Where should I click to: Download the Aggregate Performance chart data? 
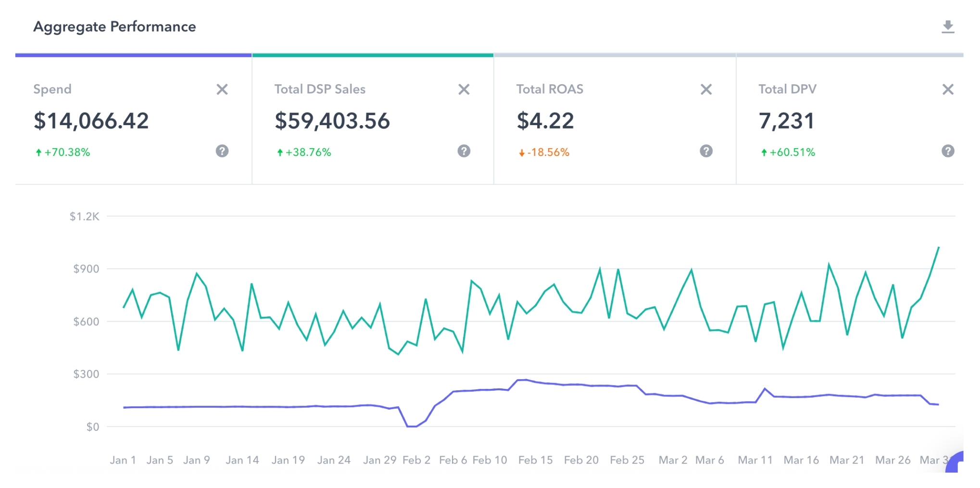[947, 27]
